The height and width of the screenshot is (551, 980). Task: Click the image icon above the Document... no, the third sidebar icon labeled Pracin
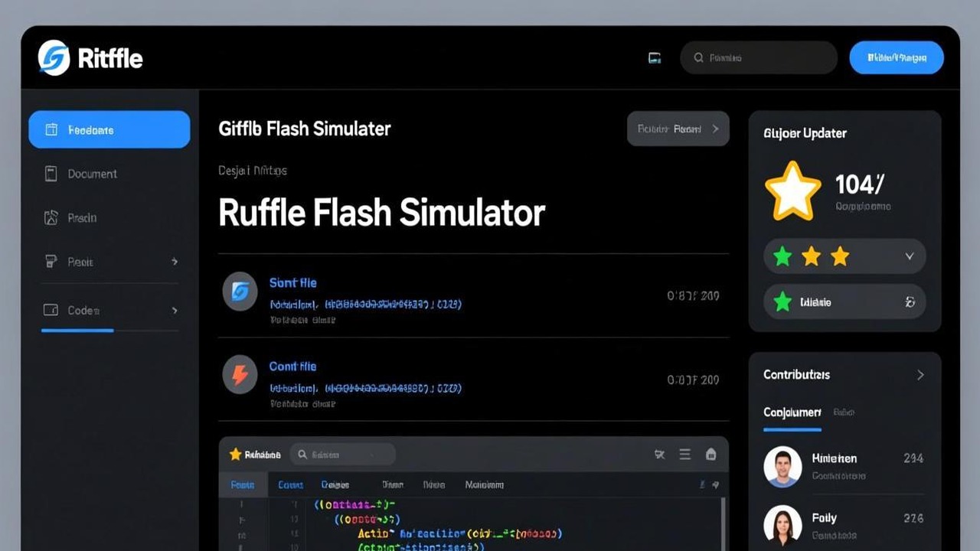pyautogui.click(x=51, y=218)
